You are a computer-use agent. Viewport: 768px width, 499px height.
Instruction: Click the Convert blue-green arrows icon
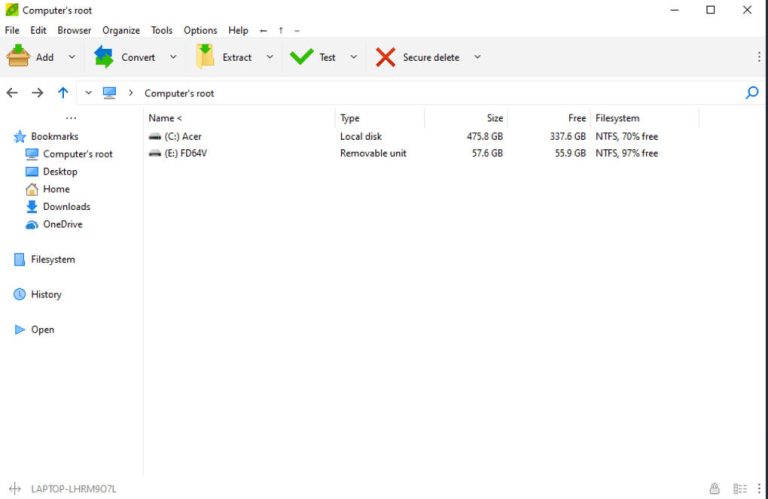click(104, 57)
